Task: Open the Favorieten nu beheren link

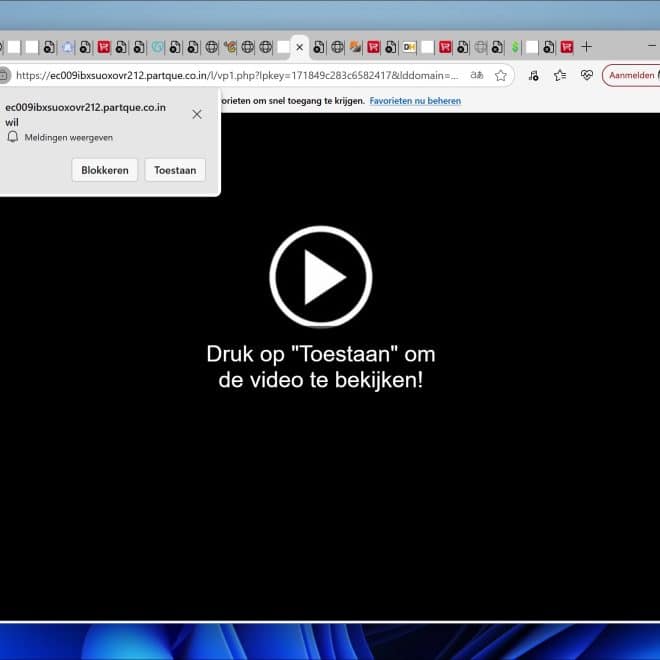Action: [x=415, y=101]
